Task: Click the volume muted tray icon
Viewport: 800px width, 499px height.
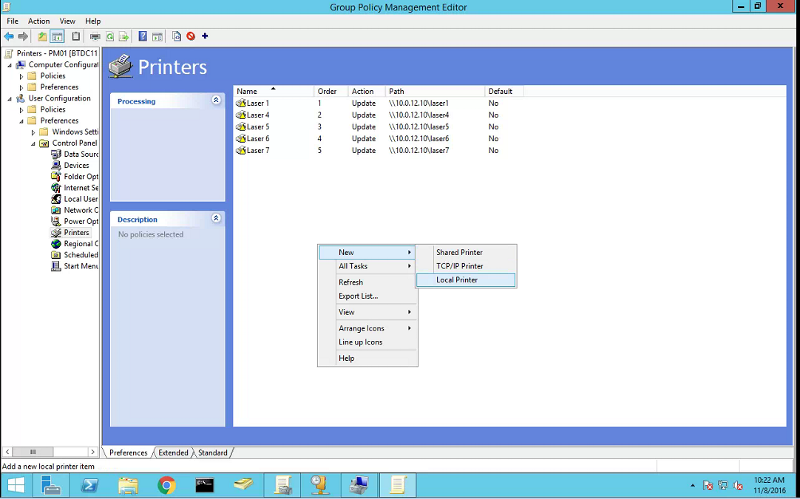Action: 738,485
